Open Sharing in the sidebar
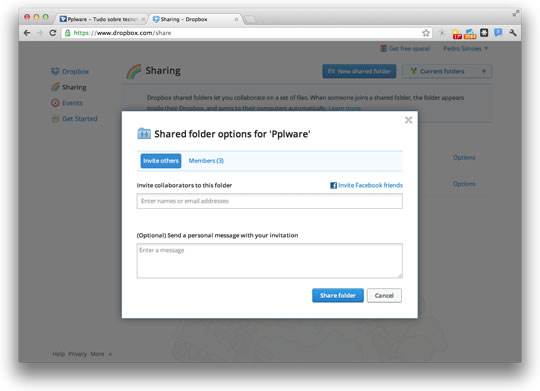The width and height of the screenshot is (540, 391). point(69,87)
